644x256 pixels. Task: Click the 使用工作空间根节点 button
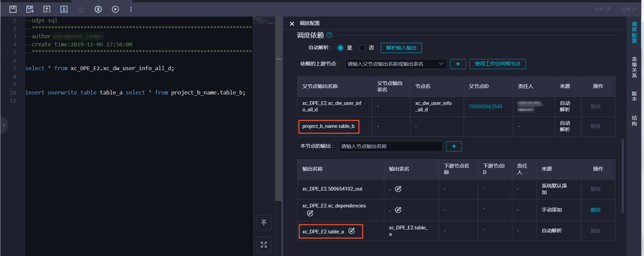point(497,64)
